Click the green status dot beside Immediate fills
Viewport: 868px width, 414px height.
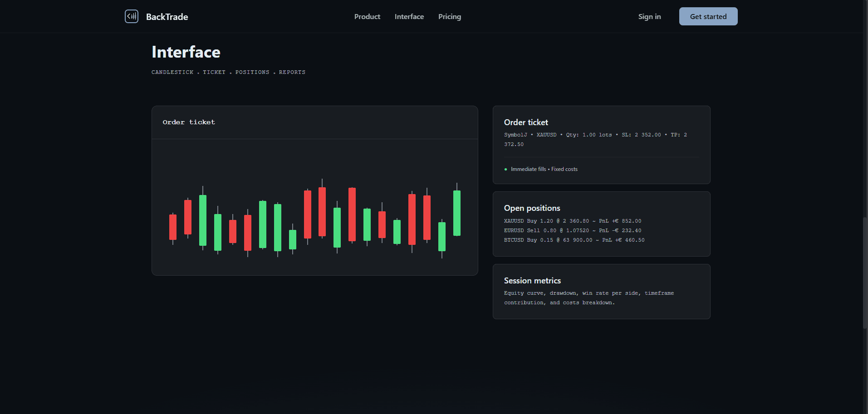click(505, 170)
